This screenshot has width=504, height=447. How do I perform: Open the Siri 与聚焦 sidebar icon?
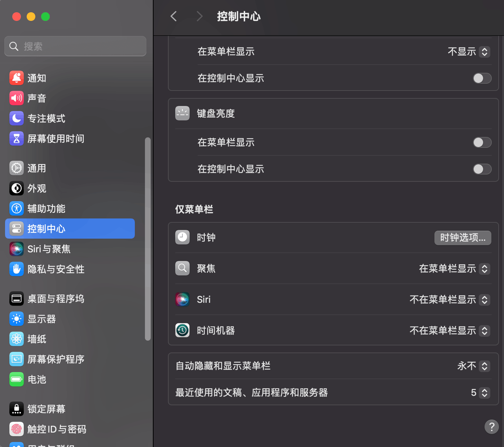16,249
